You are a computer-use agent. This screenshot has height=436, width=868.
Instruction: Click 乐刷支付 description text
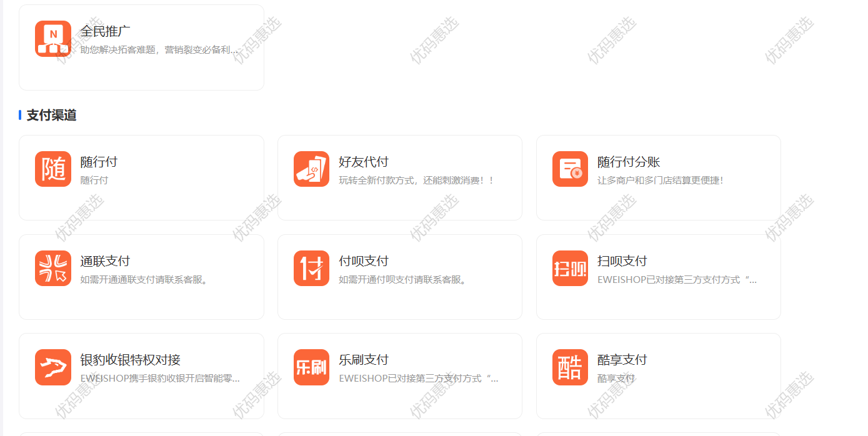(418, 379)
